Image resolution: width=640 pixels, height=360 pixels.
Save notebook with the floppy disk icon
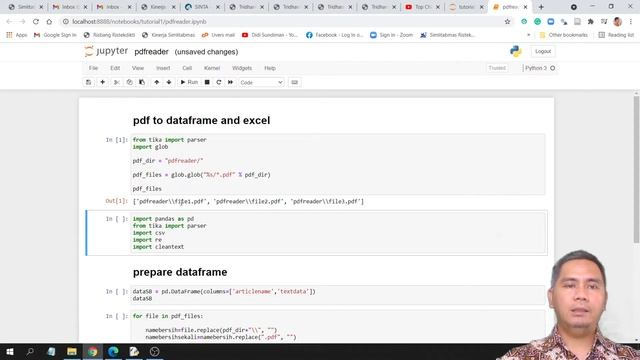coord(89,82)
